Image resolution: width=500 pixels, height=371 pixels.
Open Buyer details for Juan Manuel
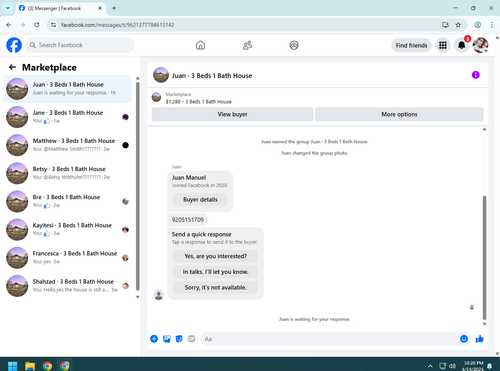(x=200, y=199)
